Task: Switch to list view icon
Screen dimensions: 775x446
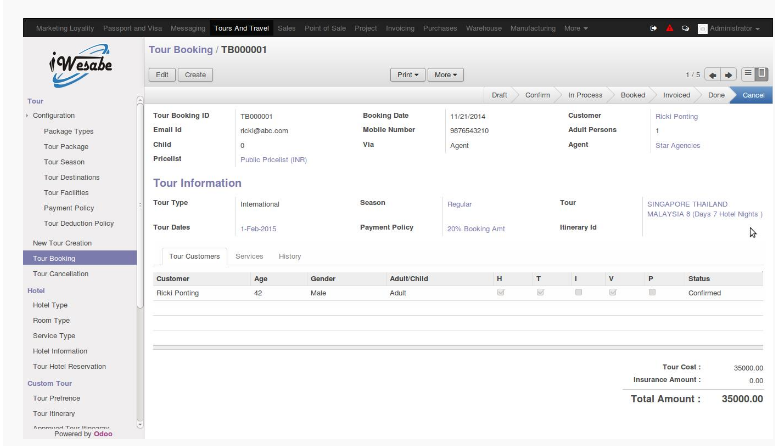Action: [x=748, y=75]
